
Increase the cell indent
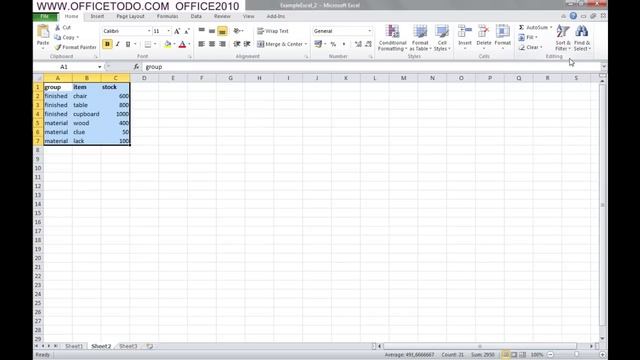247,44
